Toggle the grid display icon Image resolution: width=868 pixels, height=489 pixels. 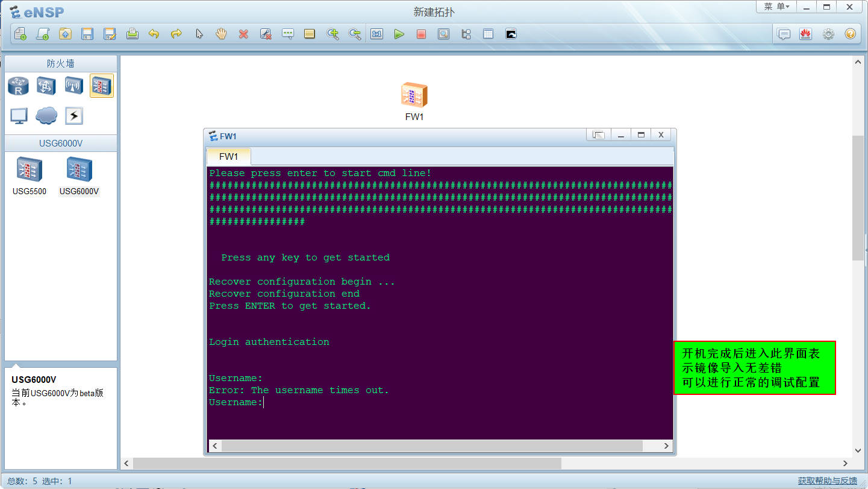click(488, 34)
